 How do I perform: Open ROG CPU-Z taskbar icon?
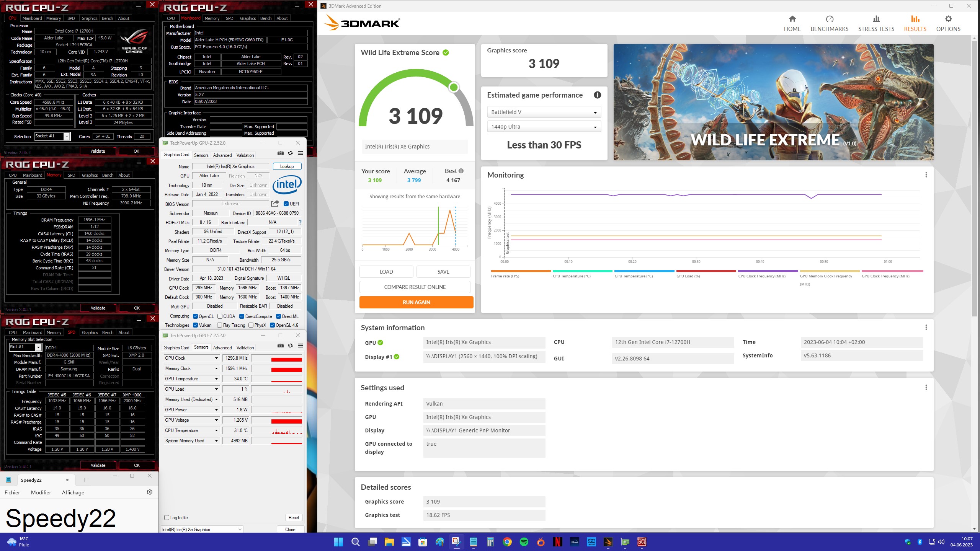click(642, 542)
